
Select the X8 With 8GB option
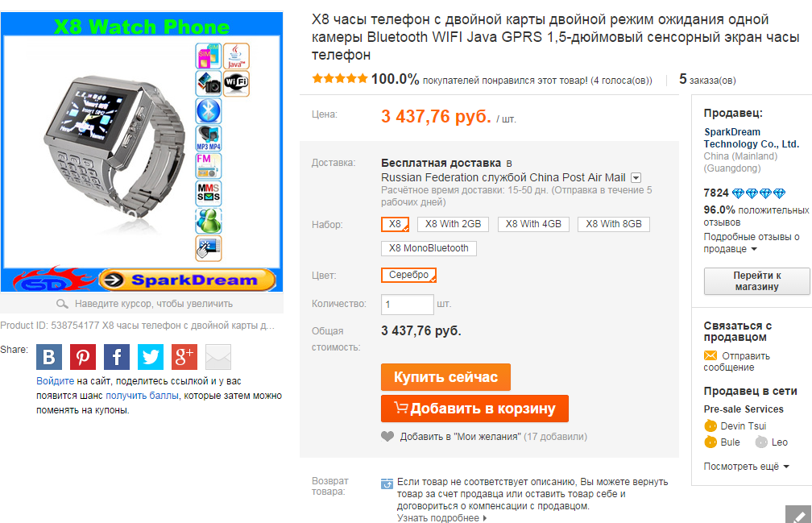click(x=614, y=224)
